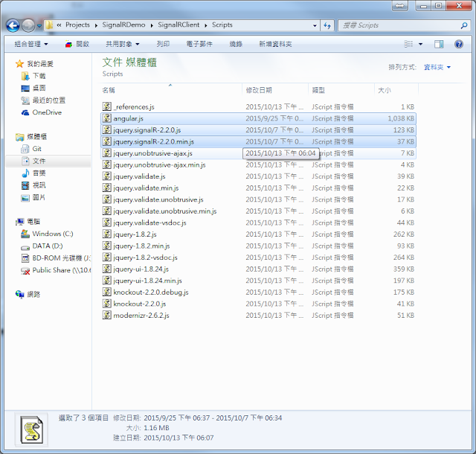Expand the arrow after SignalRClient breadcrumb
Screen dimensions: 476x454
click(206, 25)
